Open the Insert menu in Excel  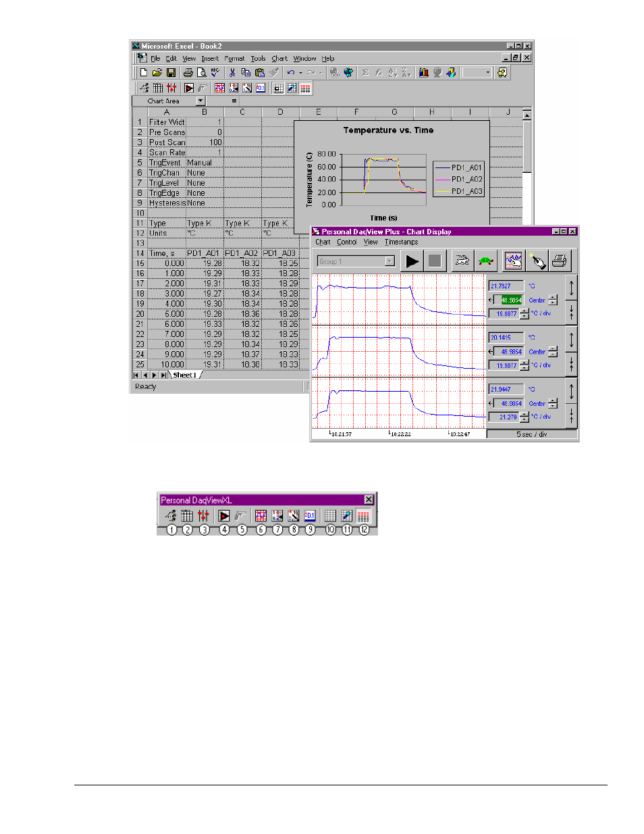(x=210, y=59)
